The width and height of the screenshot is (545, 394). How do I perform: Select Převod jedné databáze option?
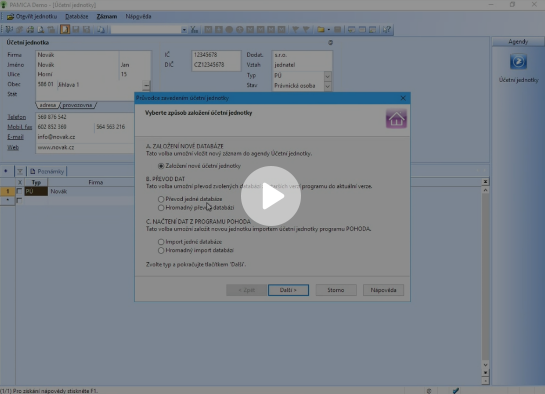161,199
